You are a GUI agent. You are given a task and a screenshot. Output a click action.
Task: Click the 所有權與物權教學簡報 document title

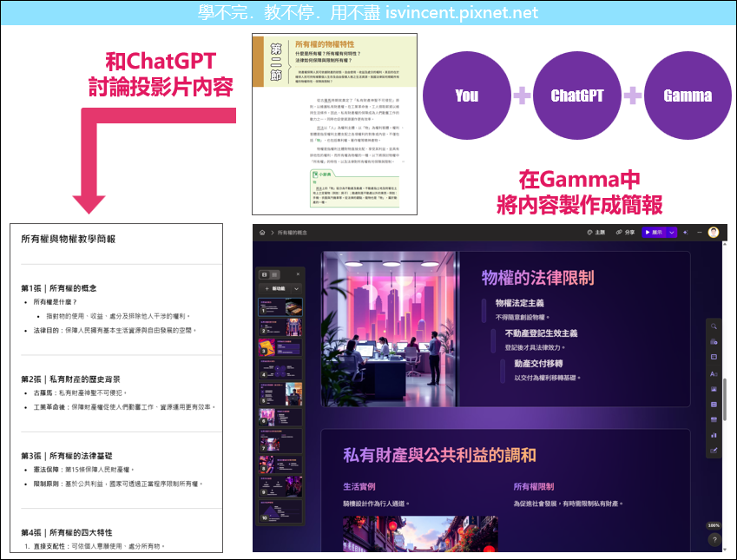coord(69,239)
